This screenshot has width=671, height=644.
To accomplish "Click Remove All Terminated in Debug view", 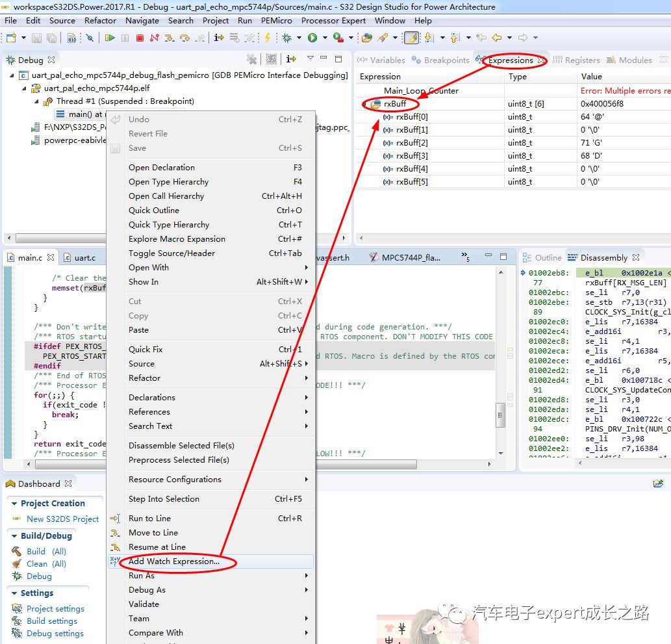I will point(251,59).
